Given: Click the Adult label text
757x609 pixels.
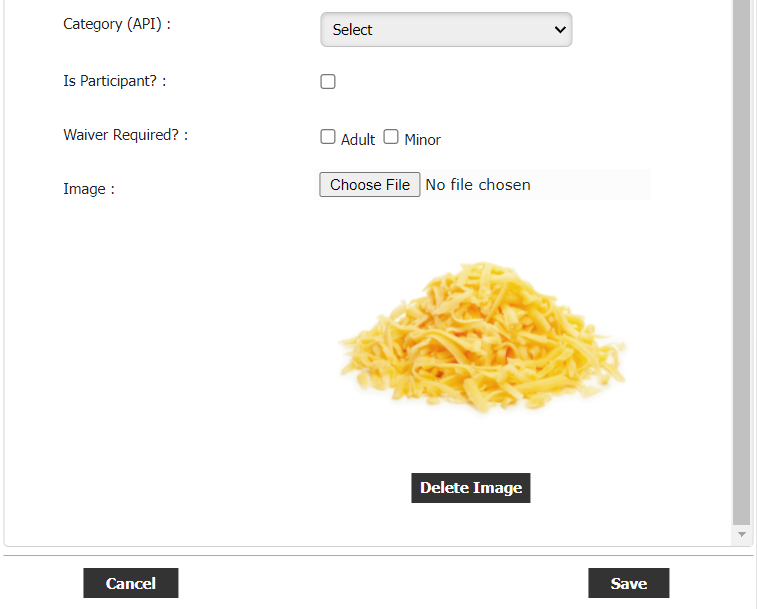Looking at the screenshot, I should [358, 140].
